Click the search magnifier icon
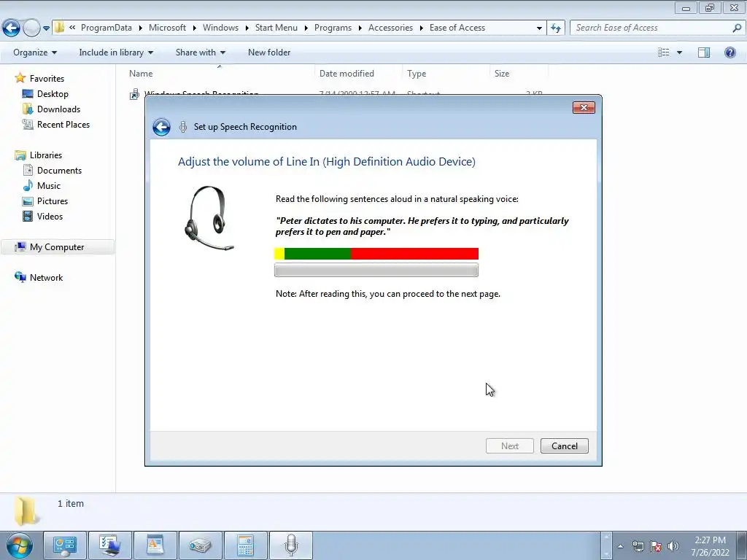 point(737,28)
